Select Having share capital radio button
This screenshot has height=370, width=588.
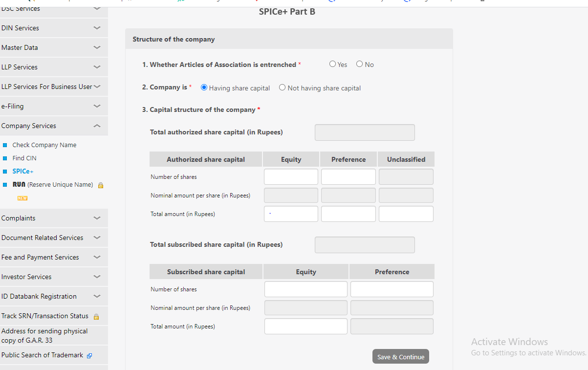(x=204, y=87)
